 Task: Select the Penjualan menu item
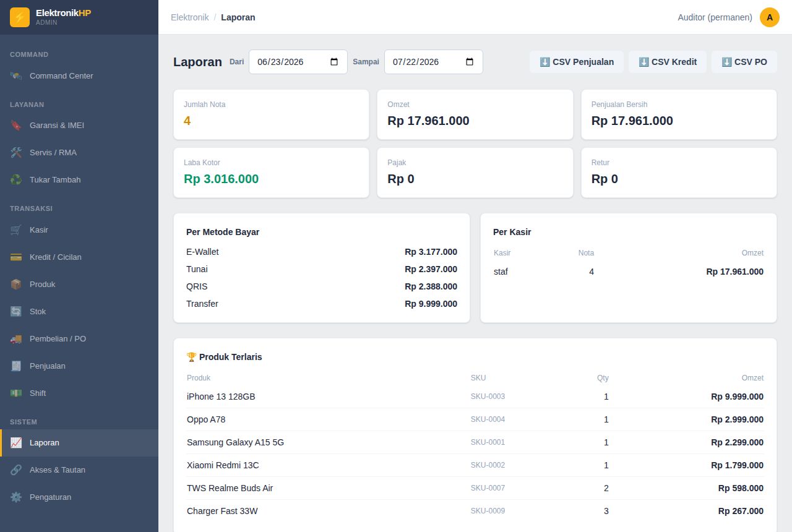(x=79, y=366)
